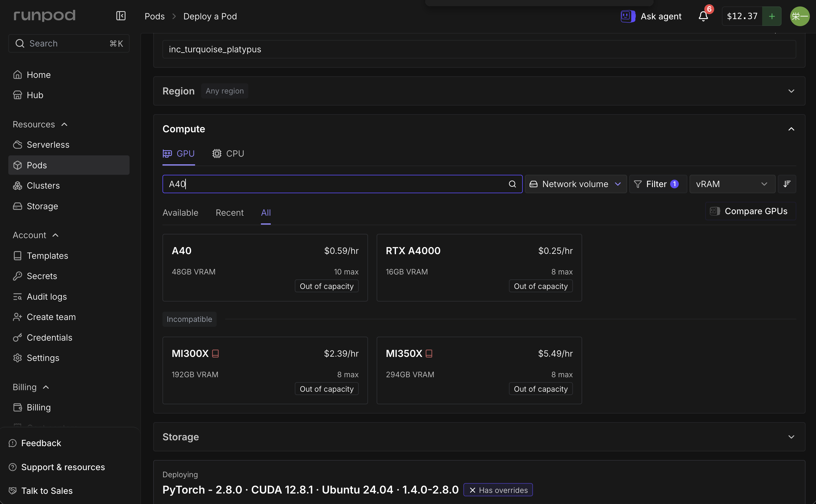Select the GPU compute tab

click(179, 154)
